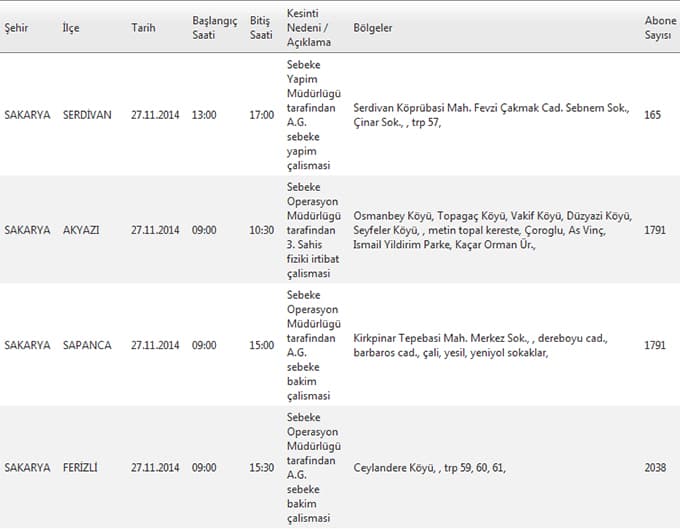Click the 17:00 end time cell
This screenshot has width=680, height=529.
[x=262, y=115]
